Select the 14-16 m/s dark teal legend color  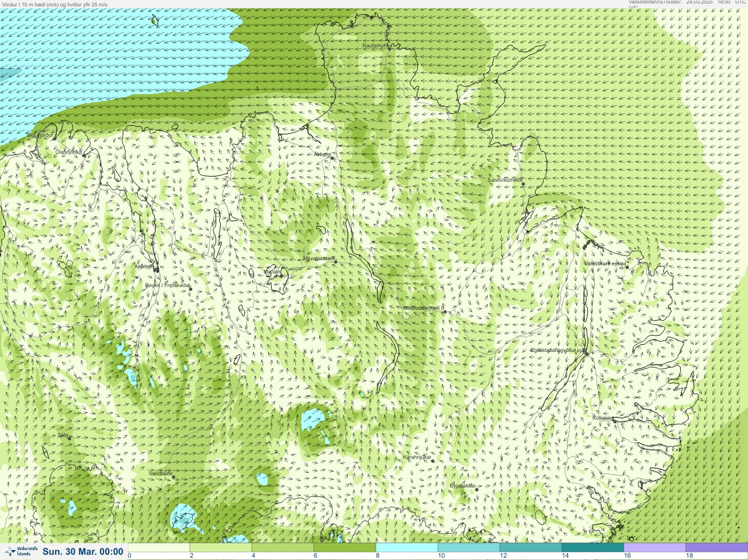coord(593,548)
